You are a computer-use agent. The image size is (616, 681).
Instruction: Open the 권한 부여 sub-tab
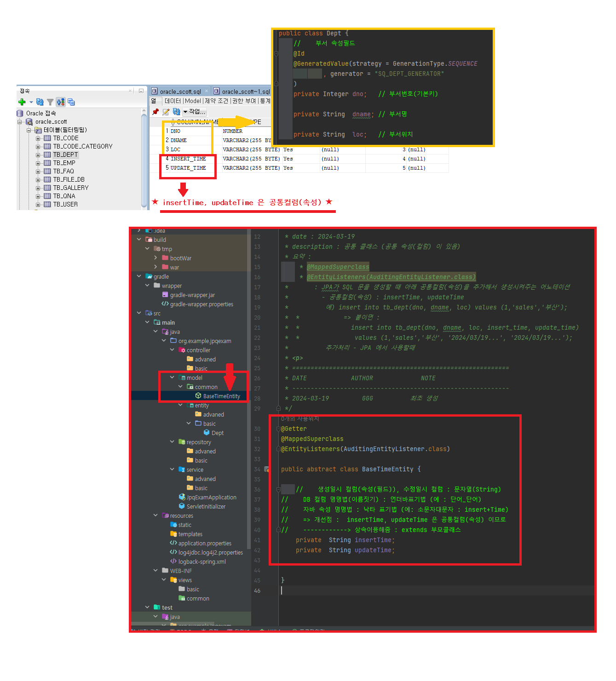pos(244,101)
